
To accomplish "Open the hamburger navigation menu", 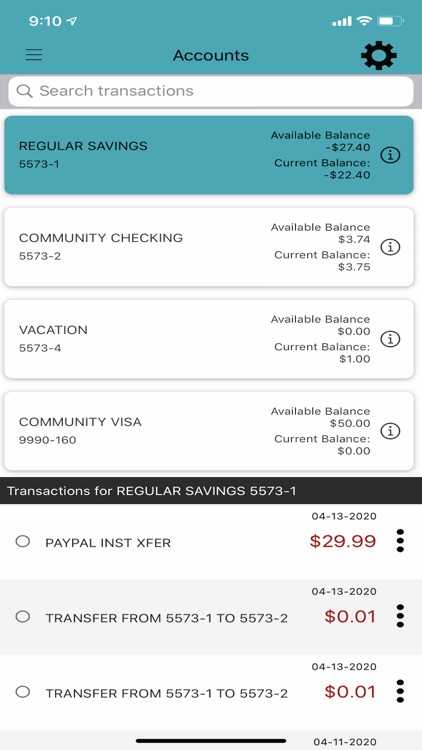I will pyautogui.click(x=34, y=55).
